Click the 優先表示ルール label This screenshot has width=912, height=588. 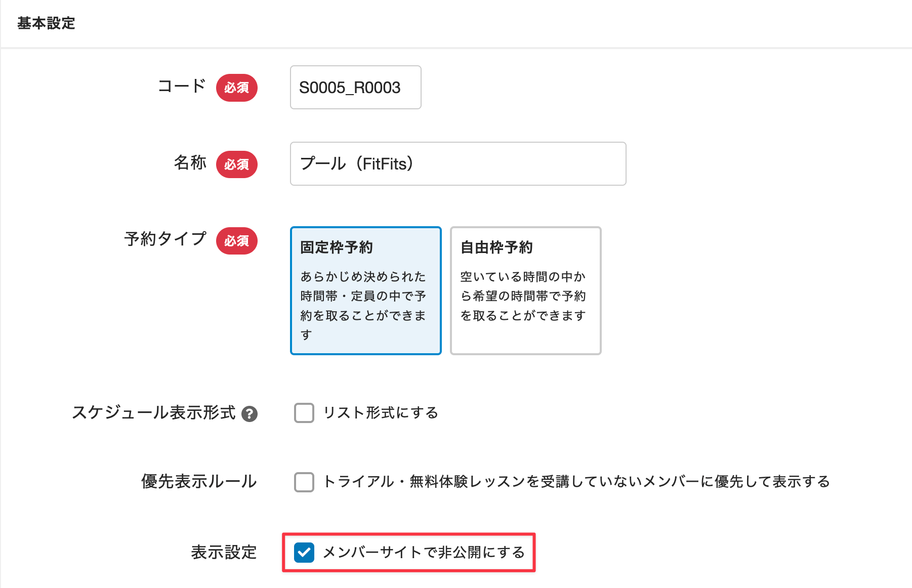coord(198,481)
